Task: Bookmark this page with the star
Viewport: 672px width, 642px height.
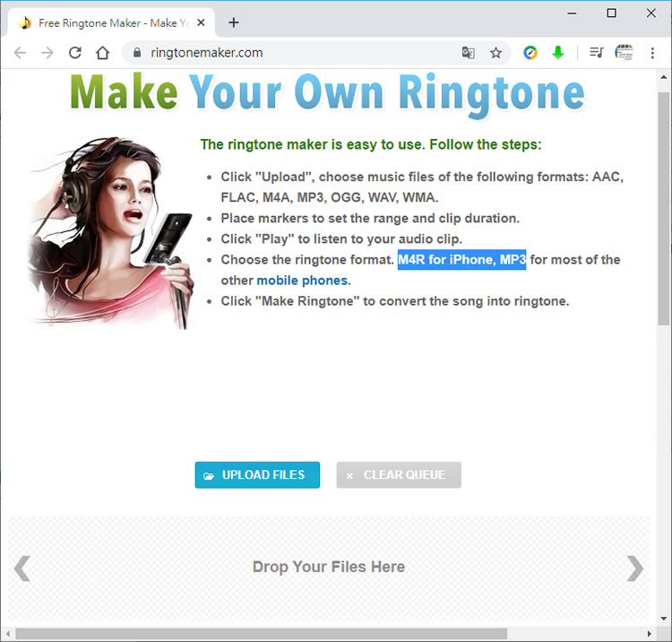Action: coord(495,53)
